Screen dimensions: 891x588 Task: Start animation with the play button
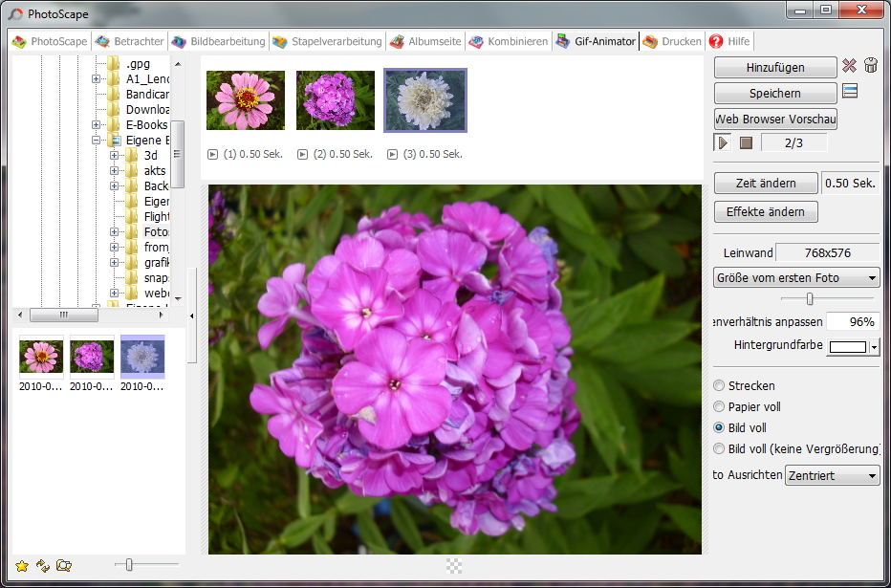click(724, 142)
